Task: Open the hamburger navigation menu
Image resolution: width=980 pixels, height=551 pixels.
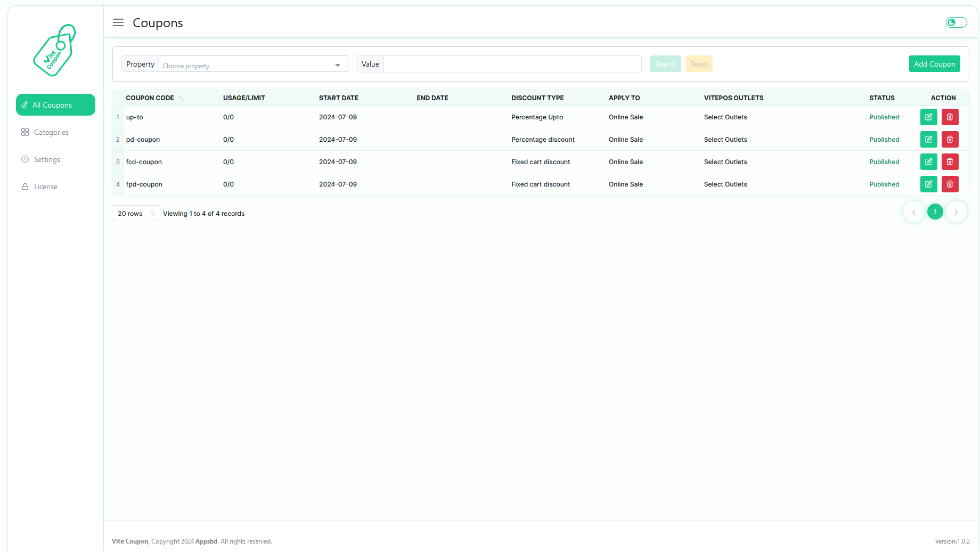Action: 118,22
